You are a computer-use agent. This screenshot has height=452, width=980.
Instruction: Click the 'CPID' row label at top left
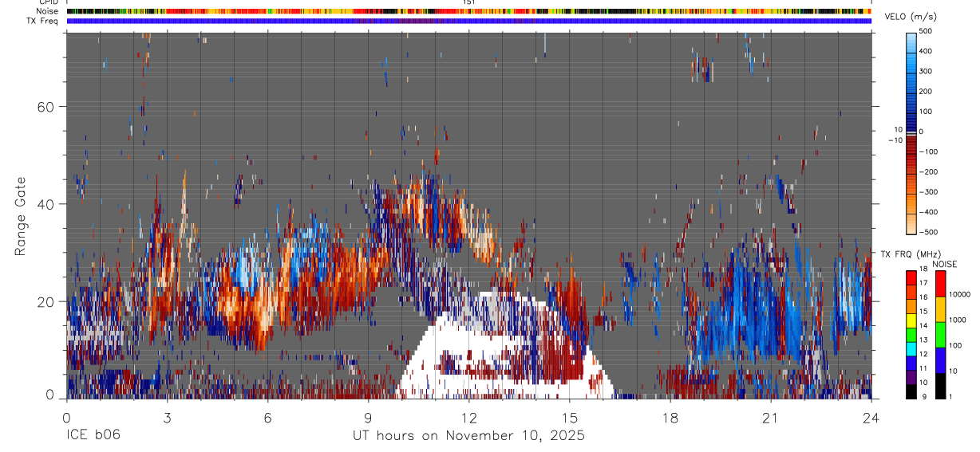point(48,2)
